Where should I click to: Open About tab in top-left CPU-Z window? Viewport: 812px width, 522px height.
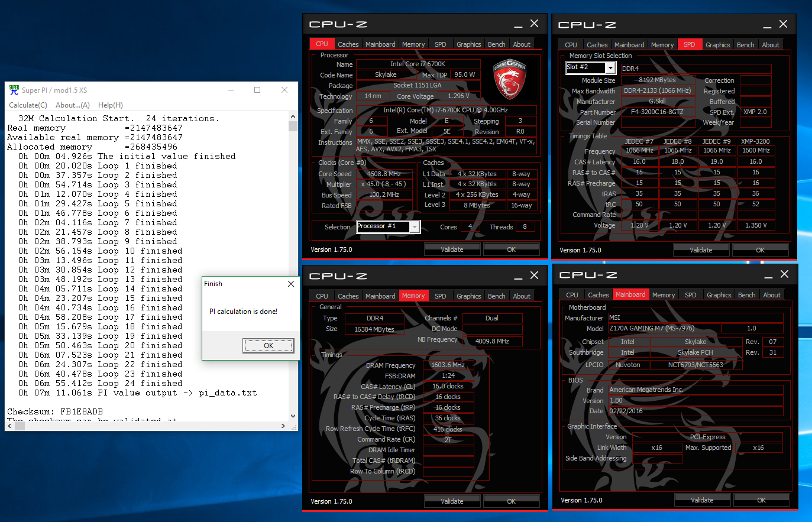522,44
